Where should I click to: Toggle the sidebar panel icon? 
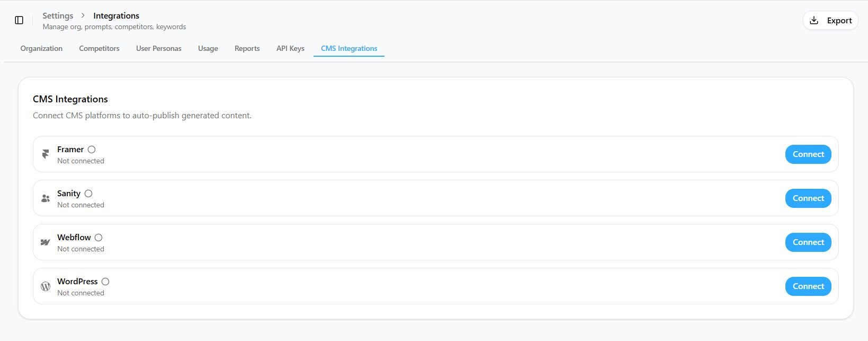19,20
